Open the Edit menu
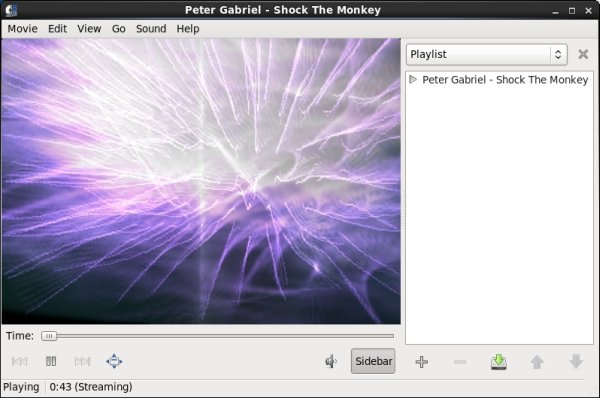This screenshot has height=398, width=600. coord(57,29)
